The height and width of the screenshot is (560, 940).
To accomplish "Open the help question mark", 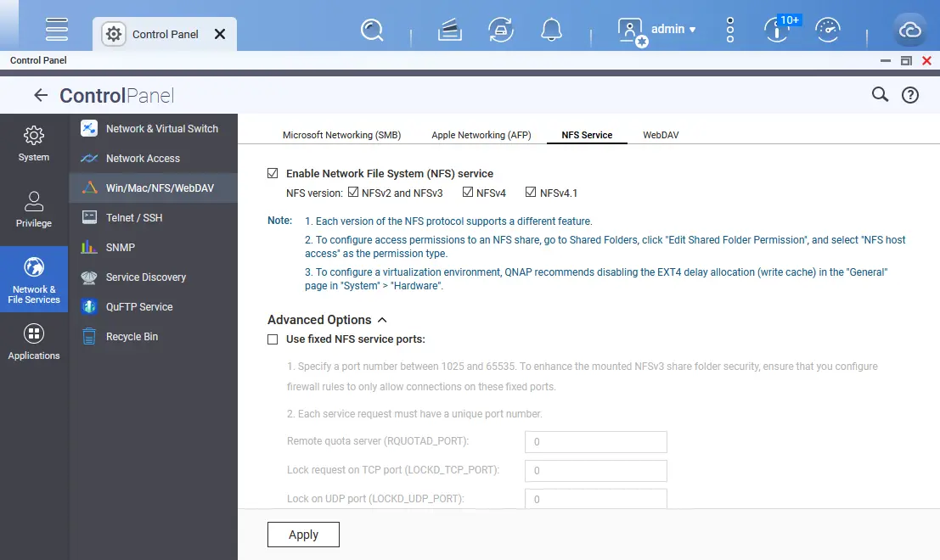I will (x=910, y=95).
